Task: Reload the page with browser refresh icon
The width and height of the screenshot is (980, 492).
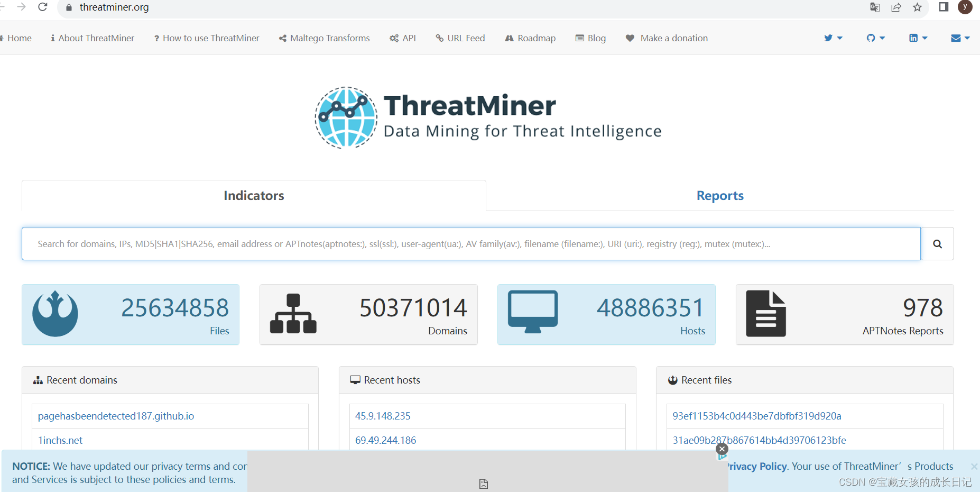Action: click(43, 7)
